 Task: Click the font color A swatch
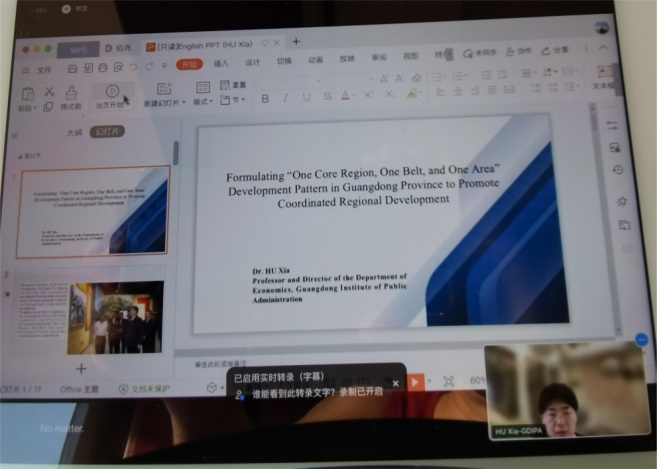tap(346, 96)
